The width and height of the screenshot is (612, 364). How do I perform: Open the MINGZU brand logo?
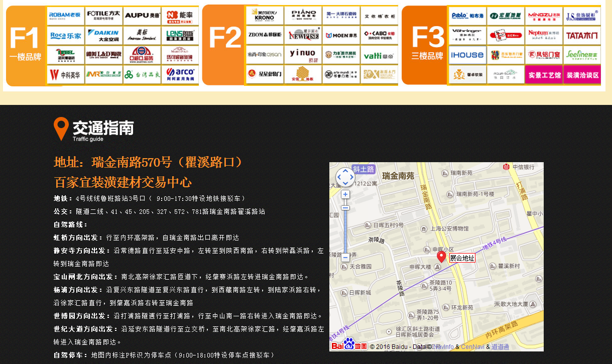pos(544,16)
